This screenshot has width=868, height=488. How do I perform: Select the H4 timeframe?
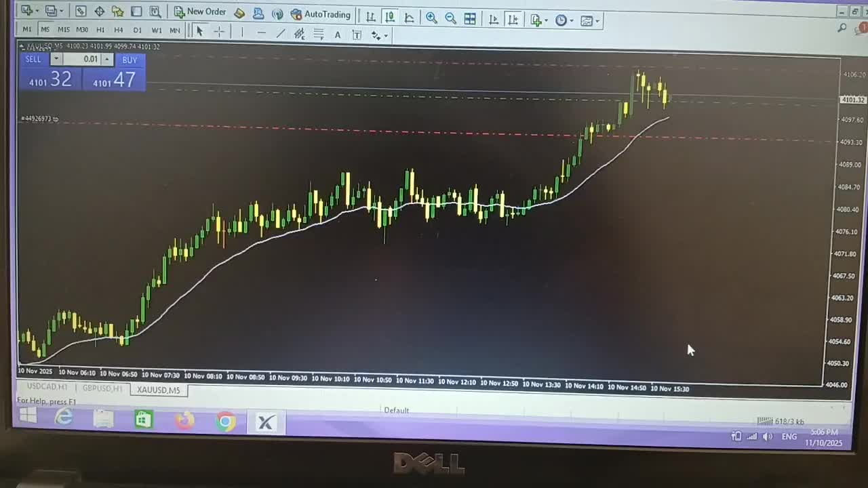coord(119,30)
